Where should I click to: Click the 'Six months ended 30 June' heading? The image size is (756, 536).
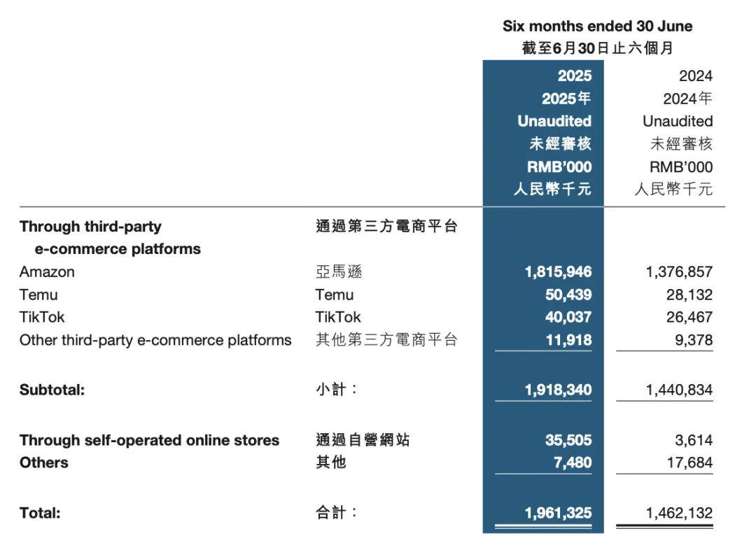pos(597,26)
